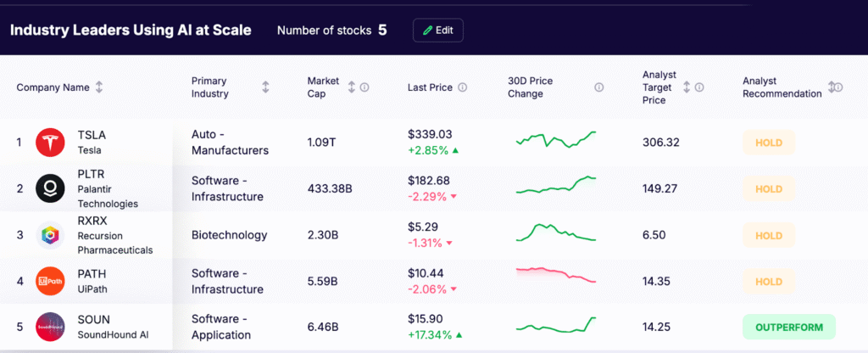
Task: Click the Company Name column header
Action: click(53, 87)
